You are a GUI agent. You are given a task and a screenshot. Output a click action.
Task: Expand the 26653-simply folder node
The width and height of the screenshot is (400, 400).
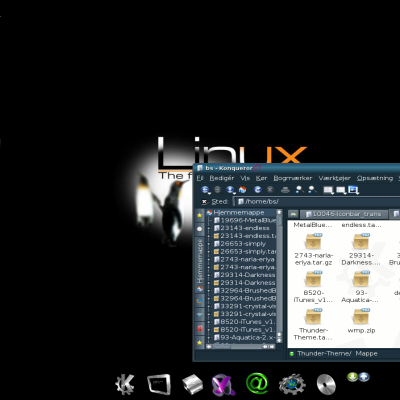click(x=209, y=244)
